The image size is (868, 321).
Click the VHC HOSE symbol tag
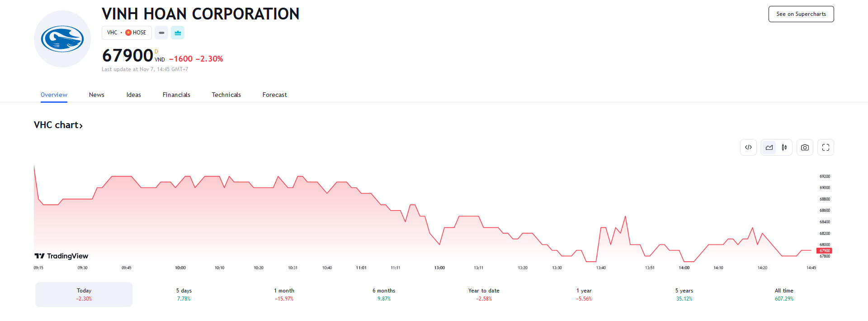pyautogui.click(x=127, y=33)
